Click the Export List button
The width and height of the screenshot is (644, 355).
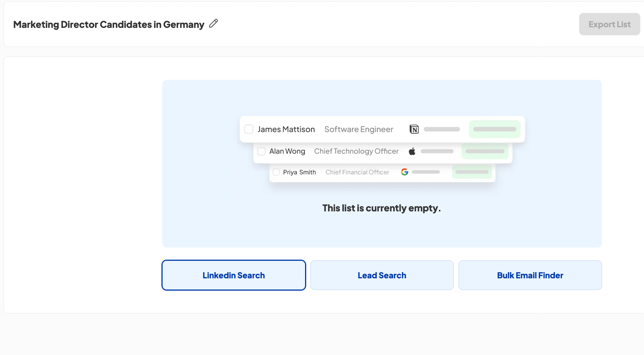pos(609,24)
